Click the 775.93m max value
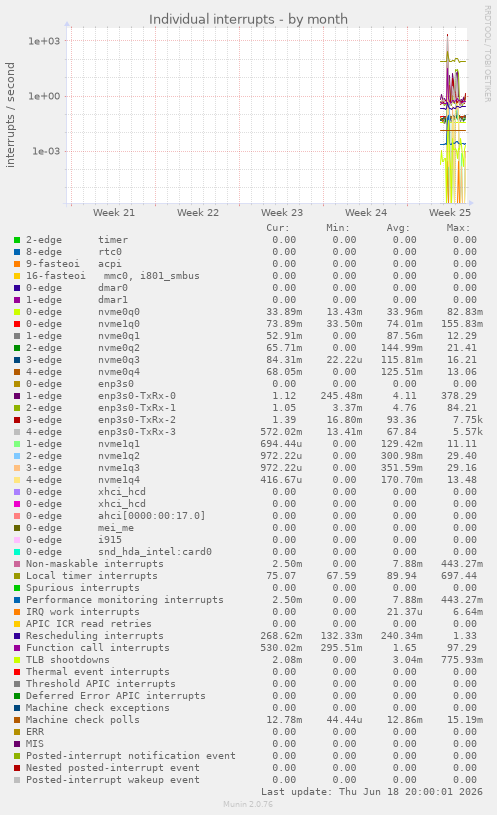Image resolution: width=497 pixels, height=815 pixels. 462,660
